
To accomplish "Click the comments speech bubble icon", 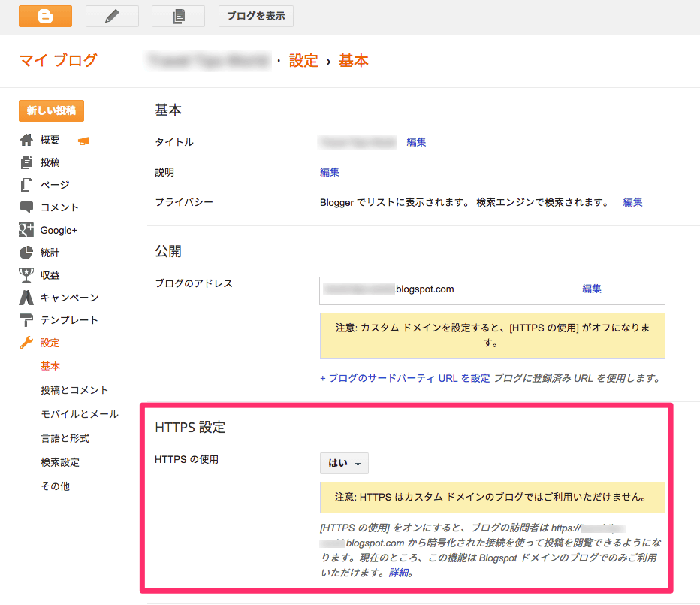I will coord(26,207).
